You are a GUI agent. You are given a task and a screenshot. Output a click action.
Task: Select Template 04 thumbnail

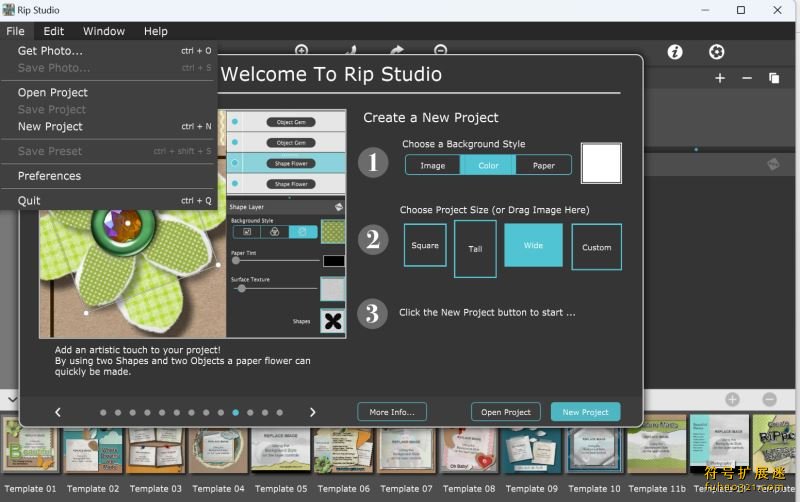[x=218, y=449]
